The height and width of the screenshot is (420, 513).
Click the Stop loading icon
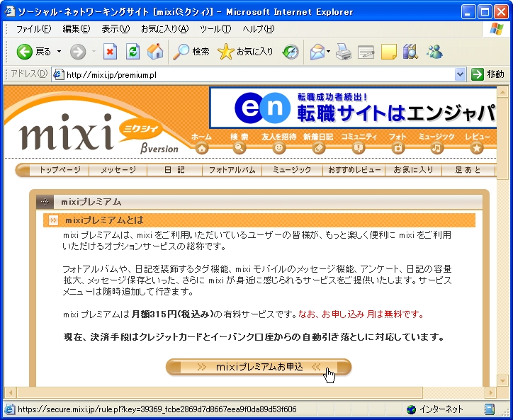pyautogui.click(x=110, y=52)
